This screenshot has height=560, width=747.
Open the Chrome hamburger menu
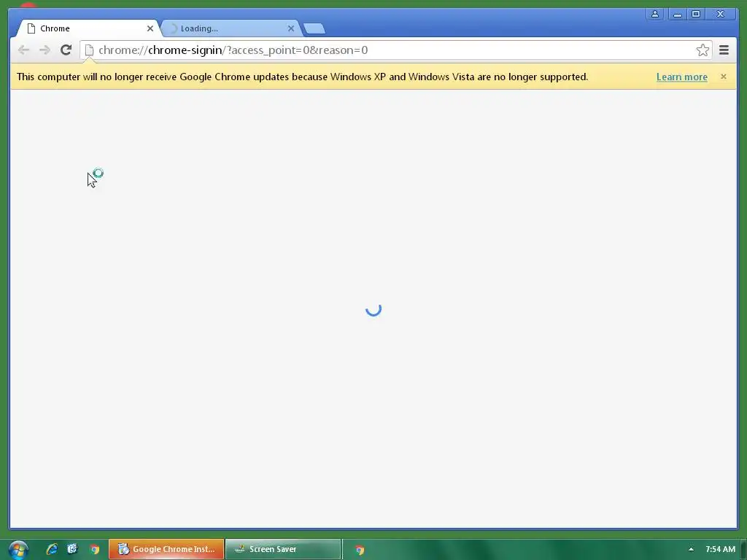[x=724, y=50]
